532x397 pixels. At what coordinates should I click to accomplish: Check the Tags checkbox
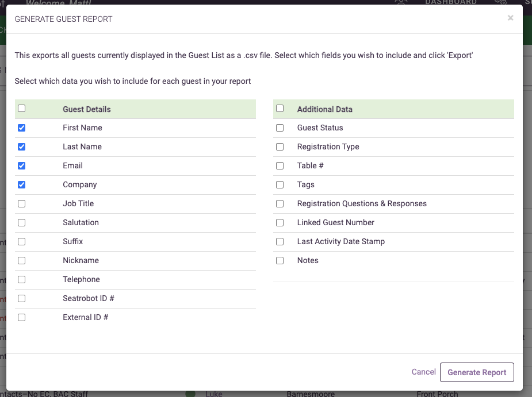(280, 184)
